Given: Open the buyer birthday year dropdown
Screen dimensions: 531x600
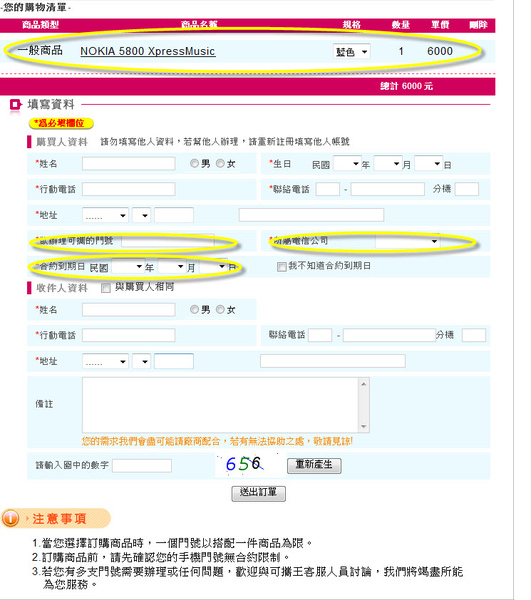Looking at the screenshot, I should (x=347, y=164).
